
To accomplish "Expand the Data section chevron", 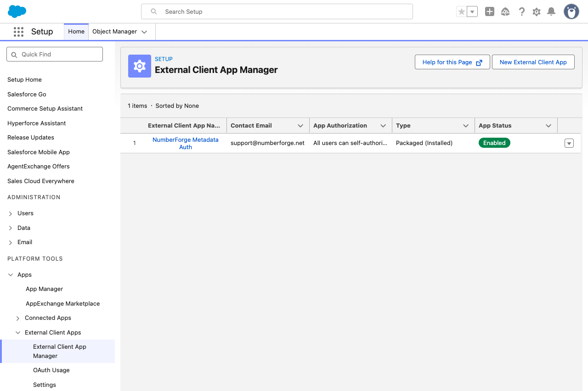I will point(11,228).
